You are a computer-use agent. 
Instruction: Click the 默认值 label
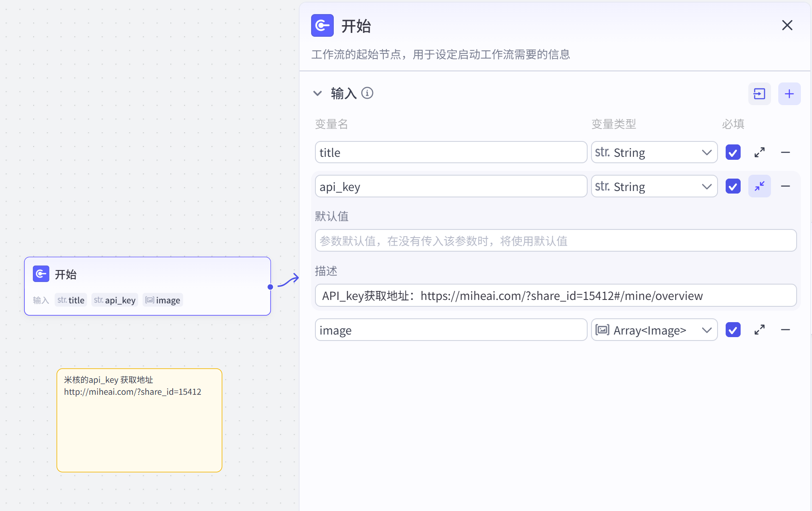332,216
